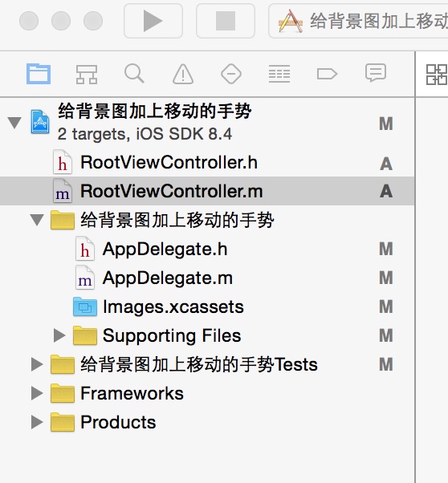Click the scheme selector in toolbar
This screenshot has width=448, height=483.
[x=359, y=21]
